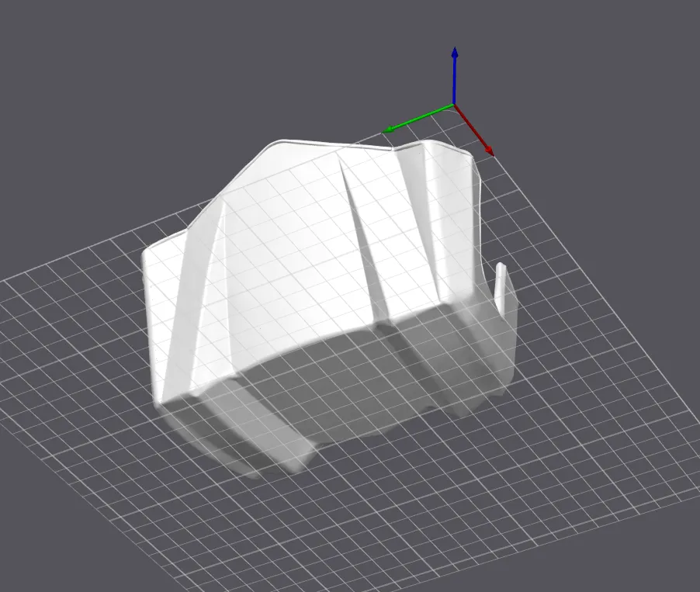This screenshot has height=592, width=700.
Task: Click the blue Z-axis arrow of the gizmo
Action: pos(455,75)
